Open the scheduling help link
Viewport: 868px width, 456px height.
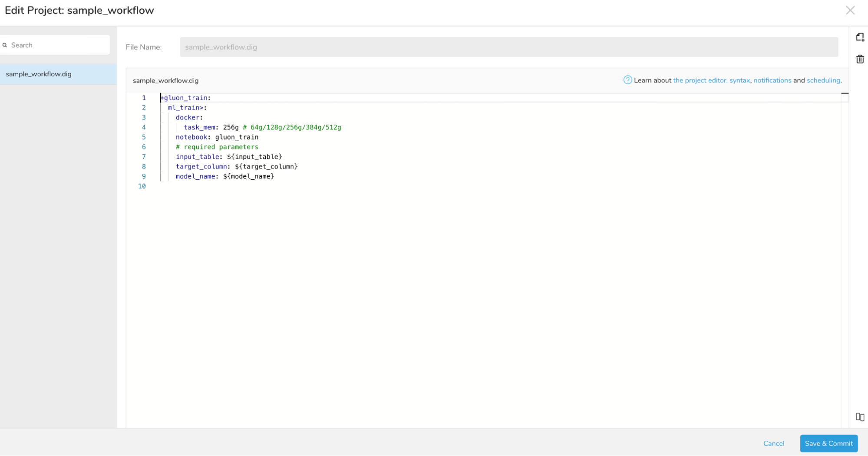(x=823, y=80)
